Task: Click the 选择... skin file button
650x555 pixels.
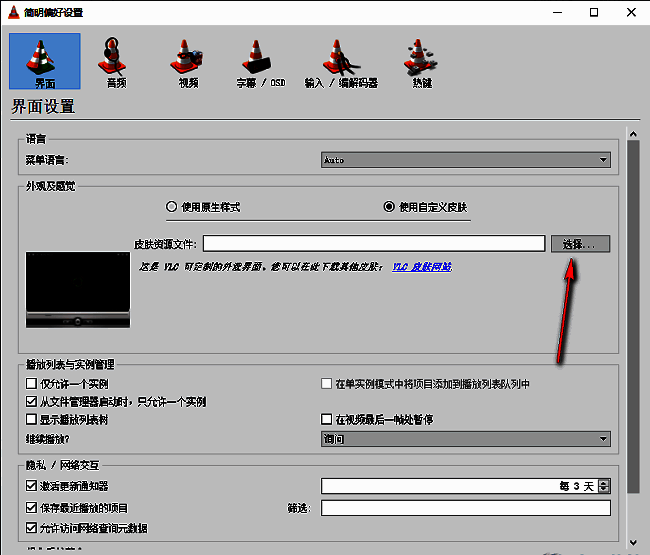Action: 580,244
